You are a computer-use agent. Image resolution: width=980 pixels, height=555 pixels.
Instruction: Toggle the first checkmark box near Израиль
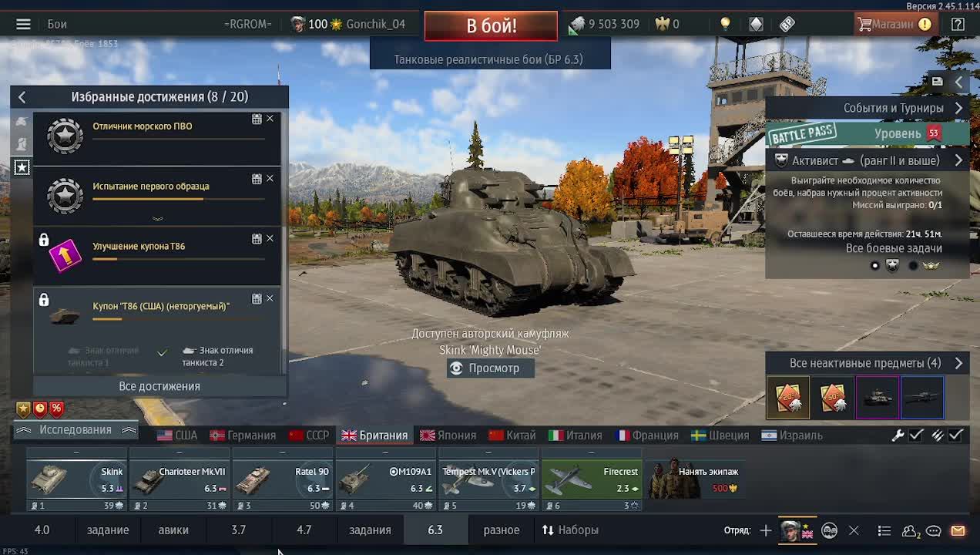[916, 436]
